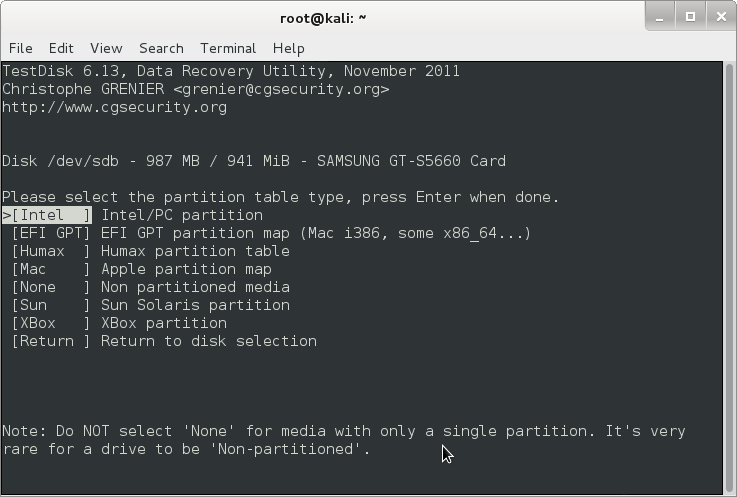This screenshot has height=497, width=737.
Task: Click the root@kali title bar
Action: point(323,18)
